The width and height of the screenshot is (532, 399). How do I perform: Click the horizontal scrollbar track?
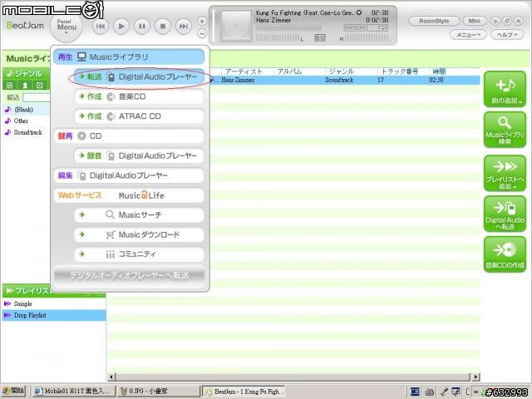[293, 377]
